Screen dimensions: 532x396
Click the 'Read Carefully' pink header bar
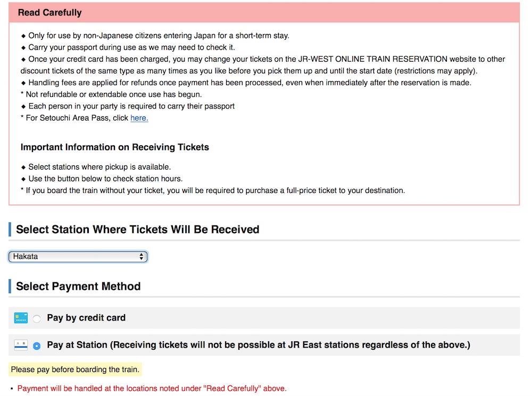[x=264, y=12]
